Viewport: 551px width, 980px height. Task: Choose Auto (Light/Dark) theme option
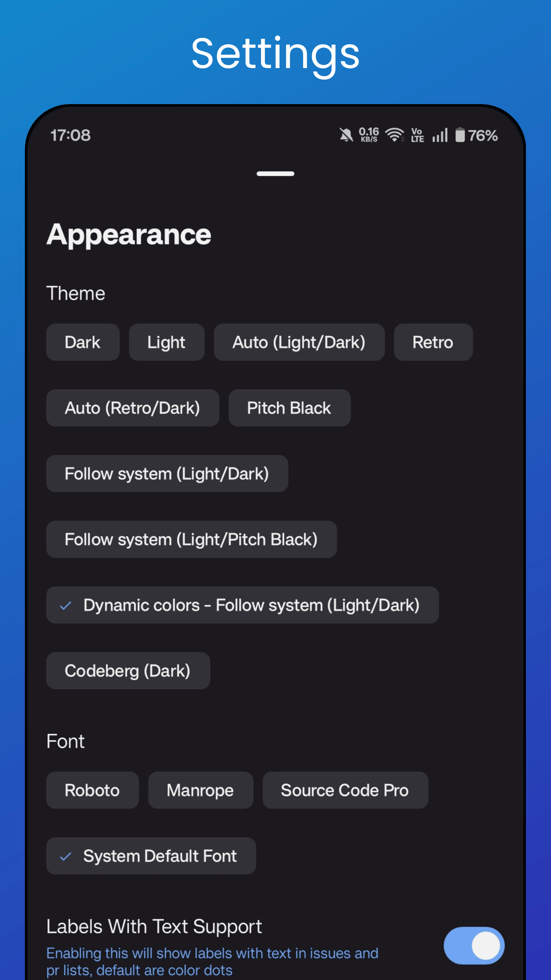tap(299, 342)
